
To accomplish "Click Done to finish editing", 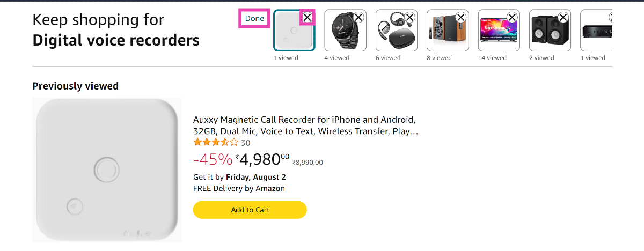I will (254, 19).
